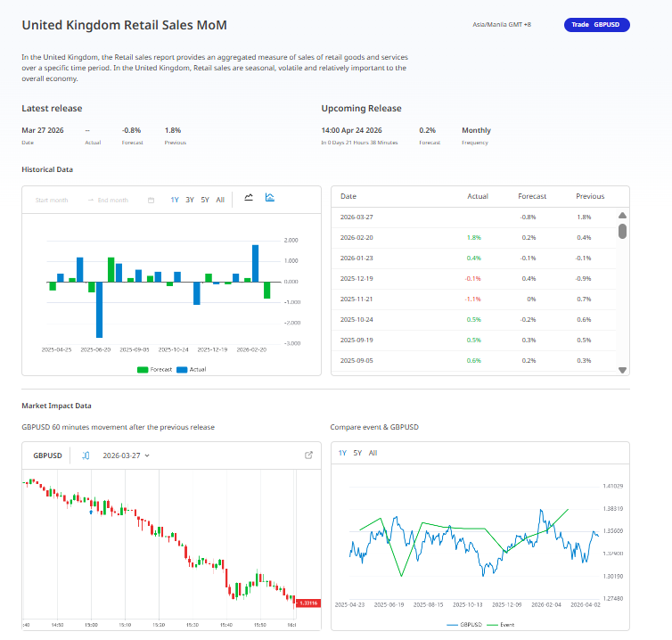This screenshot has height=640, width=672.
Task: Click the End month input field
Action: click(113, 201)
